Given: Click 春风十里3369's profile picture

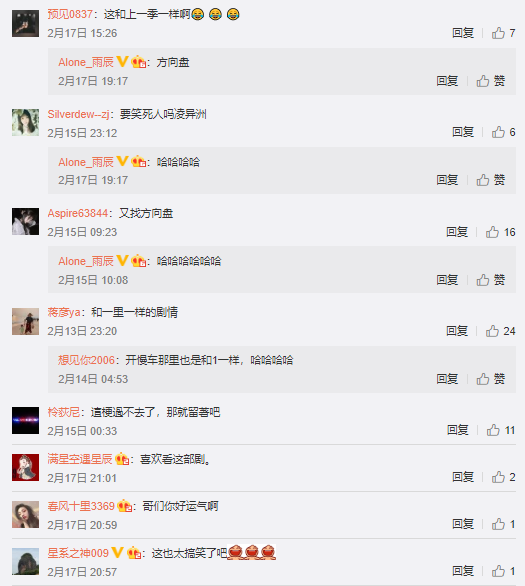Looking at the screenshot, I should 25,515.
